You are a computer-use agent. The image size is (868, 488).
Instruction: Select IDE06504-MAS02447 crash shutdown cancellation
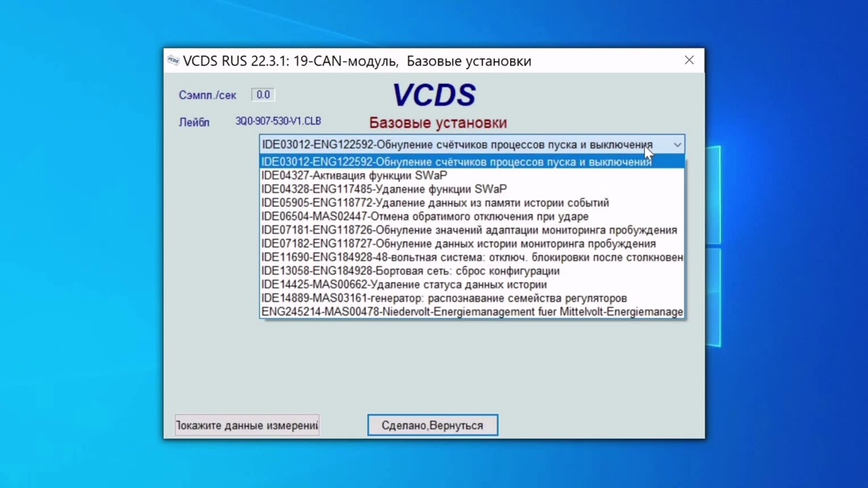point(472,216)
